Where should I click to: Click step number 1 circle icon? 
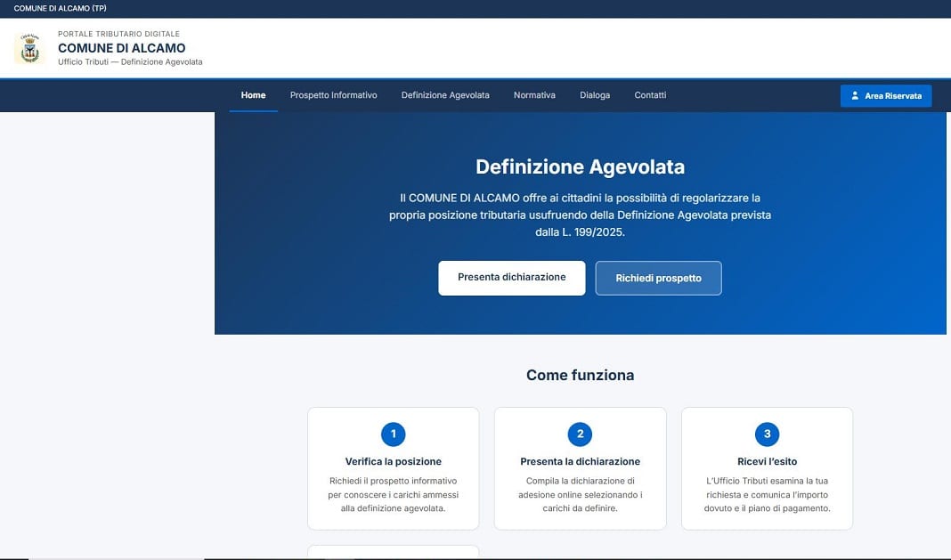[x=393, y=434]
